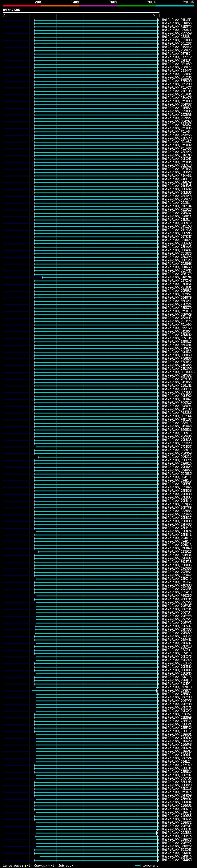Select the UniRef100_Q5VLQ5 label
Screen dimensions: 197x868
(177, 379)
